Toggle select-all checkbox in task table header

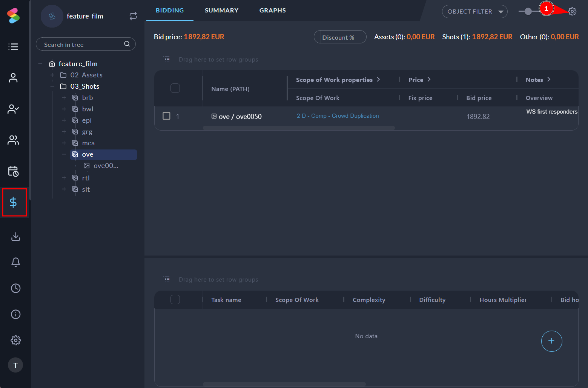pos(175,300)
